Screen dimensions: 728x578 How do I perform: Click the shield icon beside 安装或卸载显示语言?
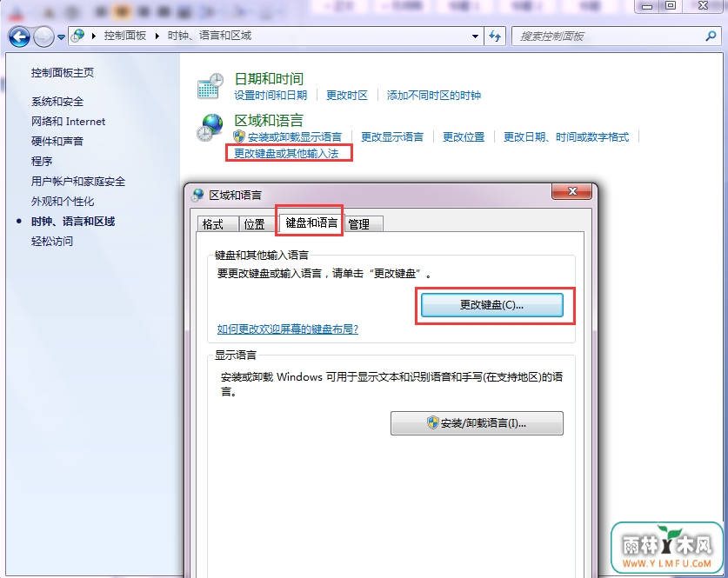(x=239, y=136)
